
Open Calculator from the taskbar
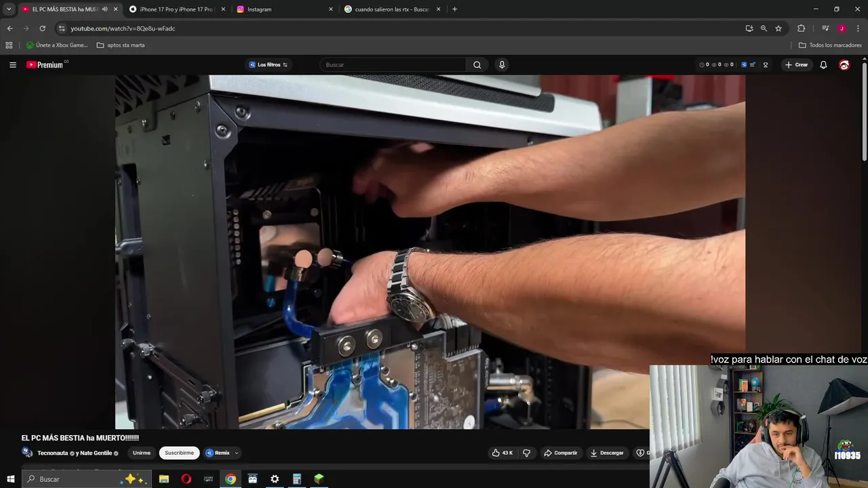pos(296,479)
